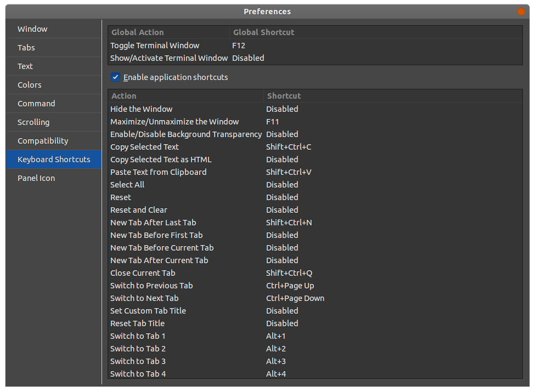Click Disabled shortcut for New Tab After Current Tab
535x392 pixels.
click(x=282, y=260)
